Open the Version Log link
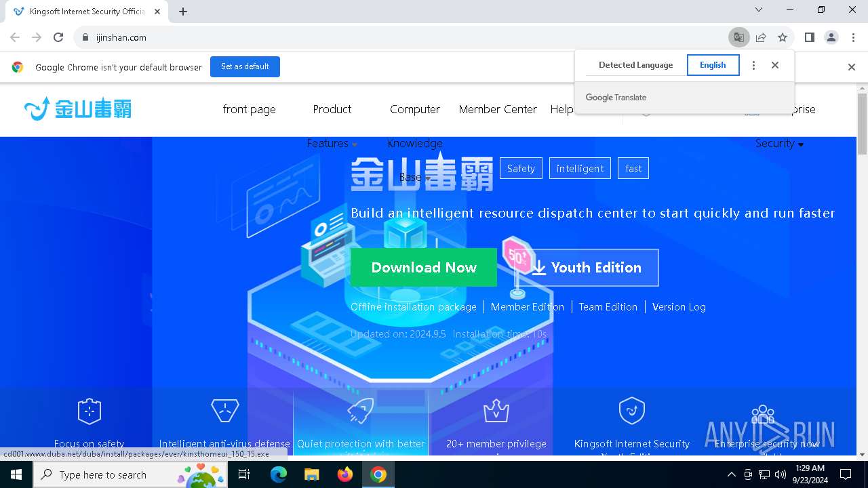The image size is (868, 488). click(x=679, y=307)
